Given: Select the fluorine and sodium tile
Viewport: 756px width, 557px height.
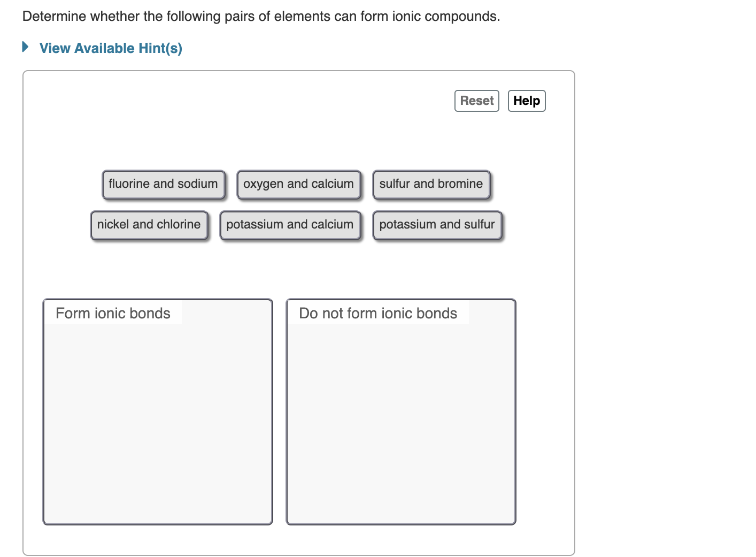Looking at the screenshot, I should (x=163, y=184).
